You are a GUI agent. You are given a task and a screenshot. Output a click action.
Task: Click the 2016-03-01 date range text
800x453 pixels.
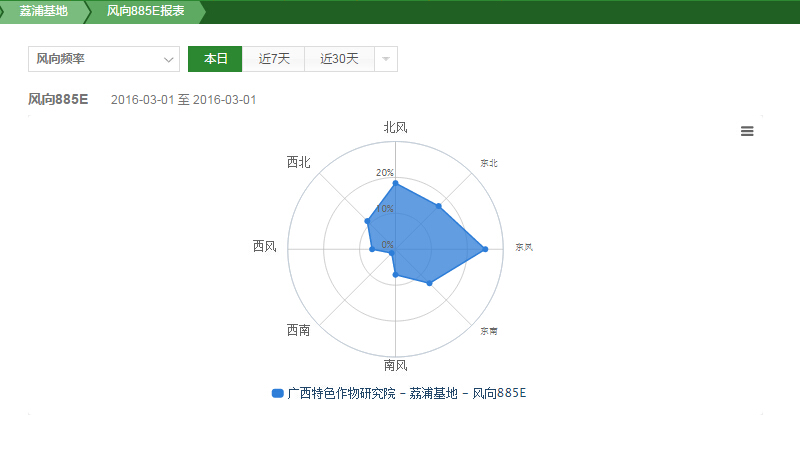pos(184,100)
